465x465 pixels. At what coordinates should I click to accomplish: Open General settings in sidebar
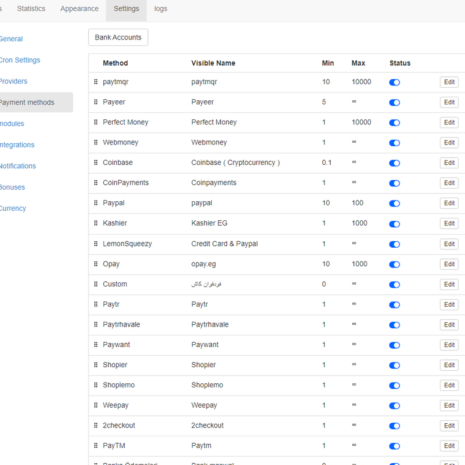pyautogui.click(x=11, y=39)
